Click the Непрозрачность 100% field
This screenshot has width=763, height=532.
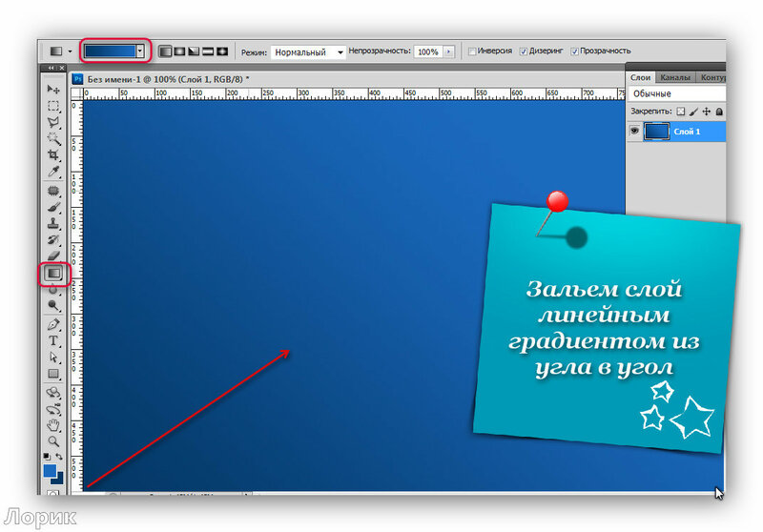click(428, 51)
